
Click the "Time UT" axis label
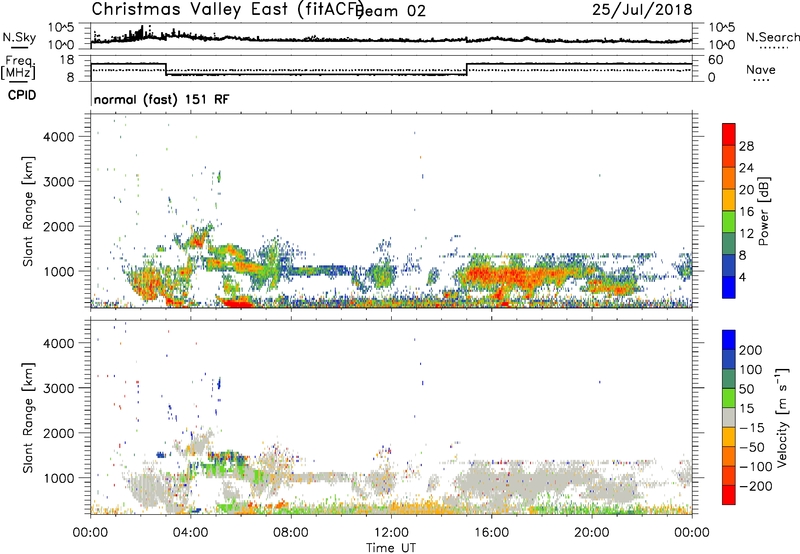point(391,548)
